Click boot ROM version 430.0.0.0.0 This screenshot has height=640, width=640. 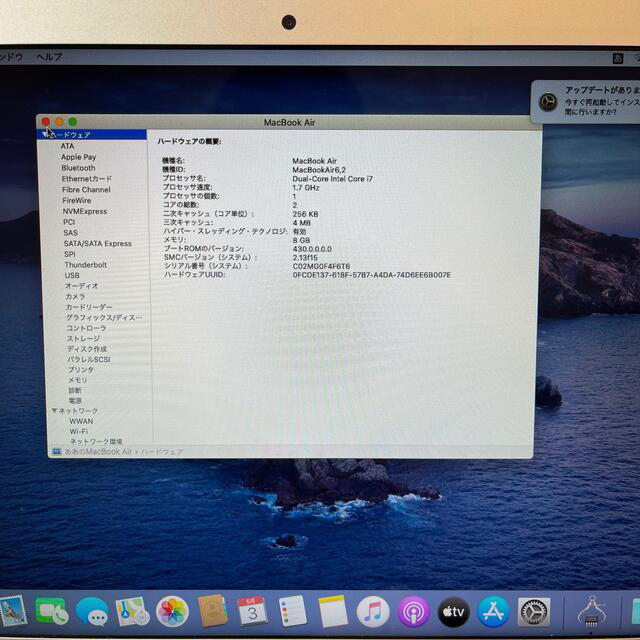312,249
